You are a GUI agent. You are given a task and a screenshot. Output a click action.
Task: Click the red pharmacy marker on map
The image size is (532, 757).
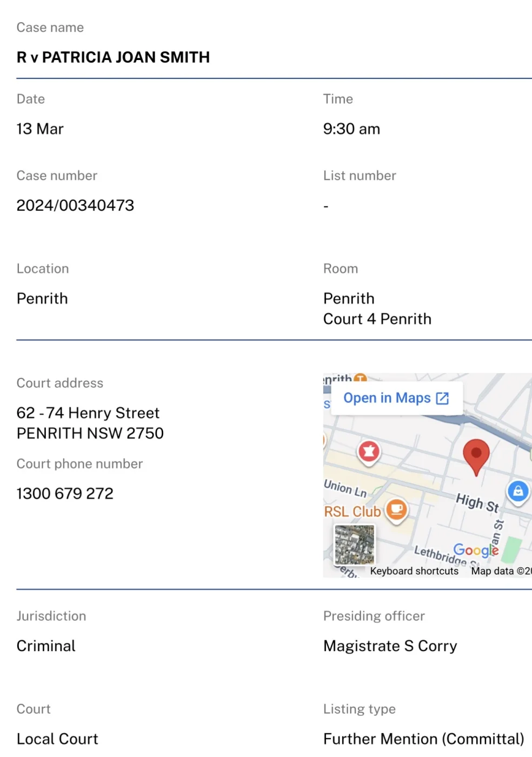coord(369,451)
